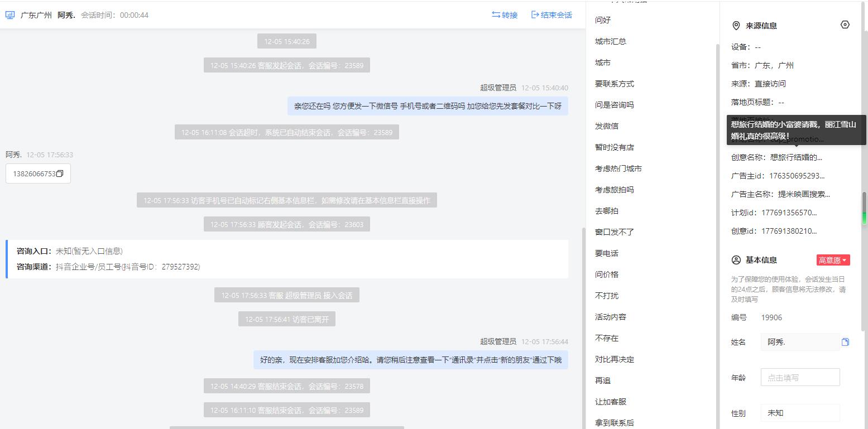Select quick reply 考虑旅拍吗
This screenshot has width=868, height=429.
[x=615, y=190]
